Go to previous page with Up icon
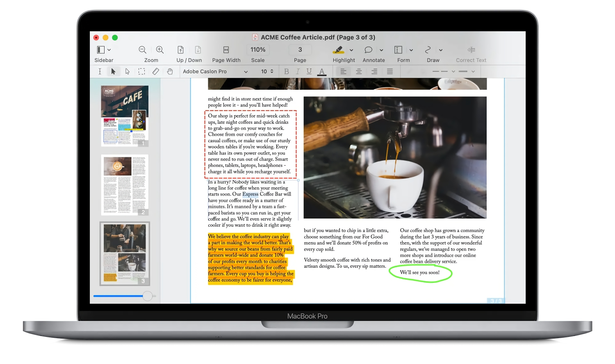The height and width of the screenshot is (364, 615). [x=180, y=50]
